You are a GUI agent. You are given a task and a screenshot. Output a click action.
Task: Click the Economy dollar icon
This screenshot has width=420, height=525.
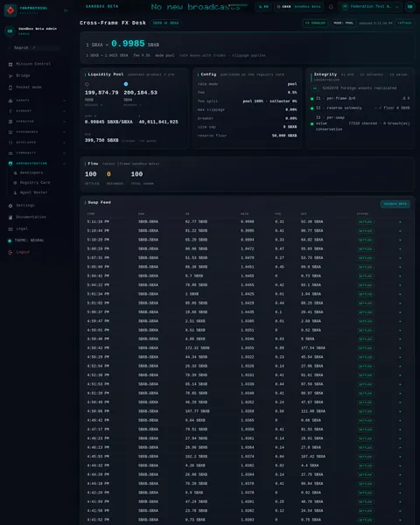(x=10, y=111)
